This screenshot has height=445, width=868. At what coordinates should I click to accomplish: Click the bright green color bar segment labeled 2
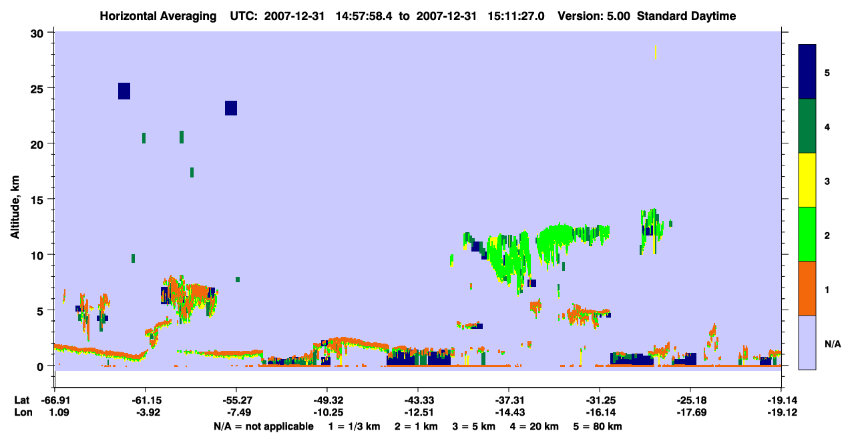[x=807, y=234]
